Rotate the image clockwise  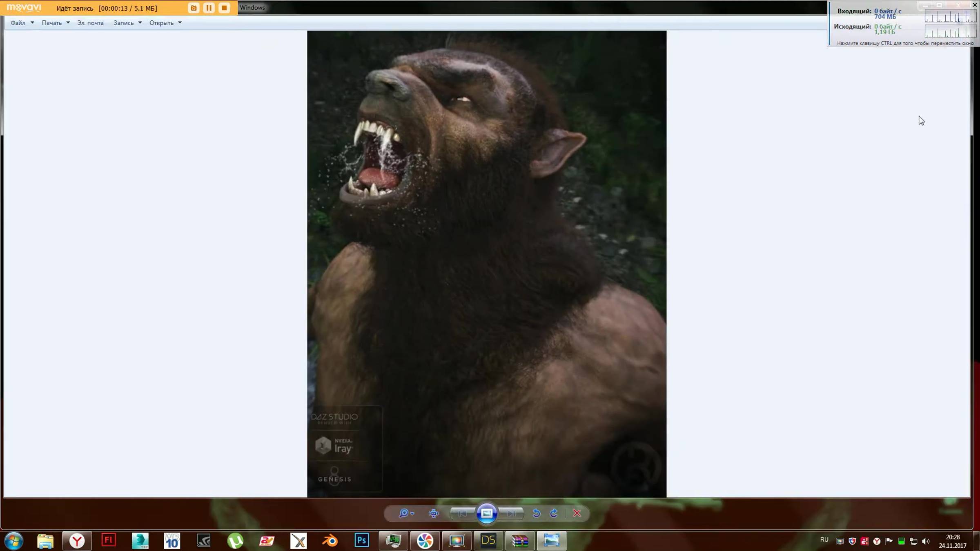point(554,513)
